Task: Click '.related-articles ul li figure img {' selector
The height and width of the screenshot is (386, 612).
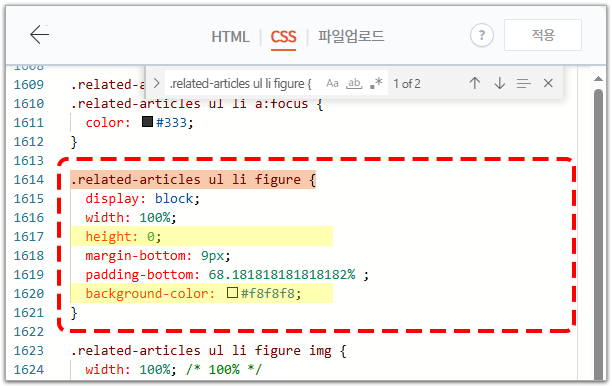Action: 208,350
